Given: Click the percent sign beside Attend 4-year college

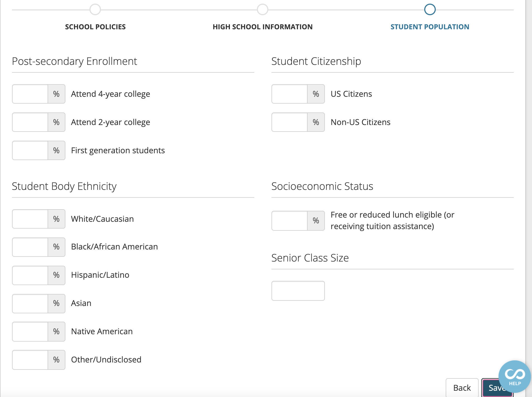Looking at the screenshot, I should [56, 94].
